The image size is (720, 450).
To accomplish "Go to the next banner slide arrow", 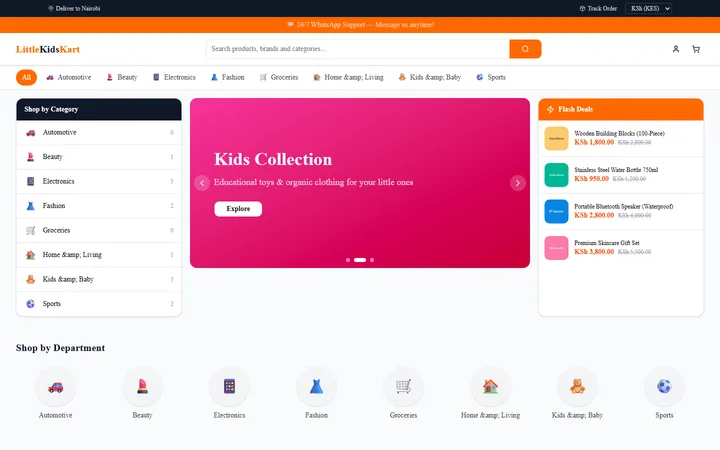I will (x=518, y=183).
